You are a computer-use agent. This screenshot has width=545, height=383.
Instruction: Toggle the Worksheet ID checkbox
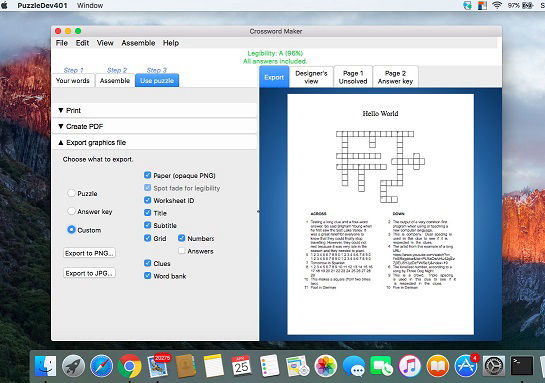point(147,200)
